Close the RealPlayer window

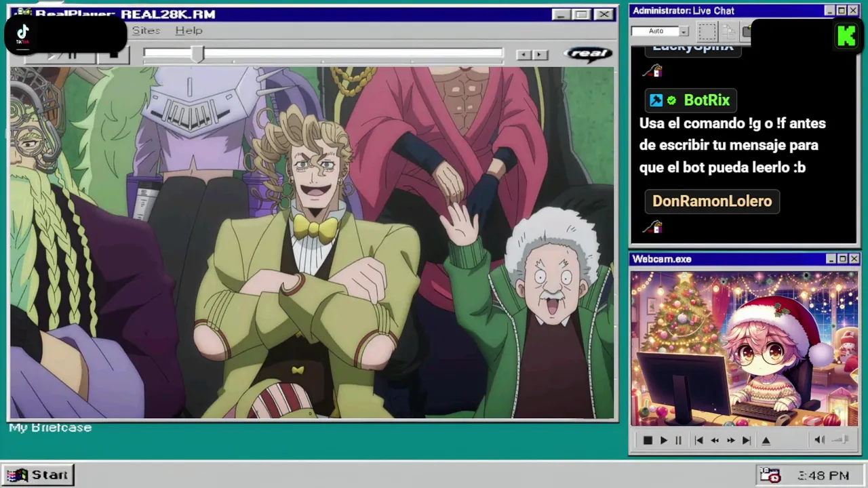603,14
